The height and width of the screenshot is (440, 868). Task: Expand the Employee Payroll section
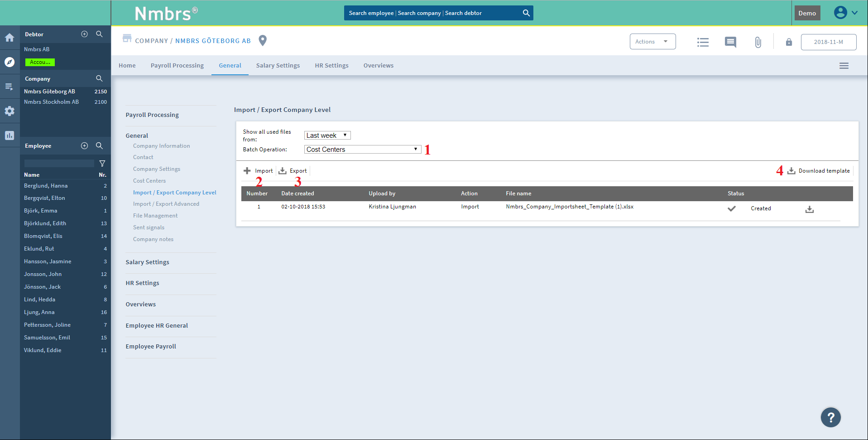click(151, 346)
